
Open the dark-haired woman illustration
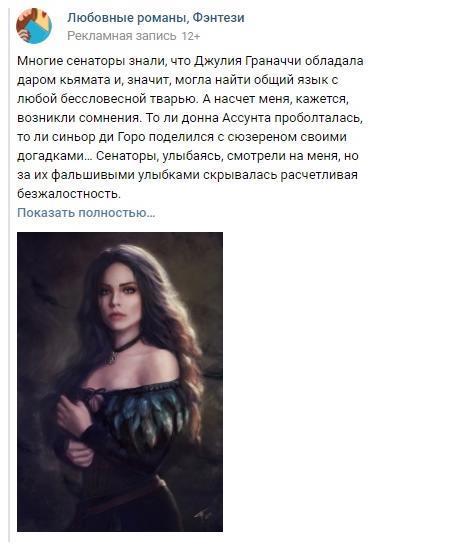pos(120,382)
